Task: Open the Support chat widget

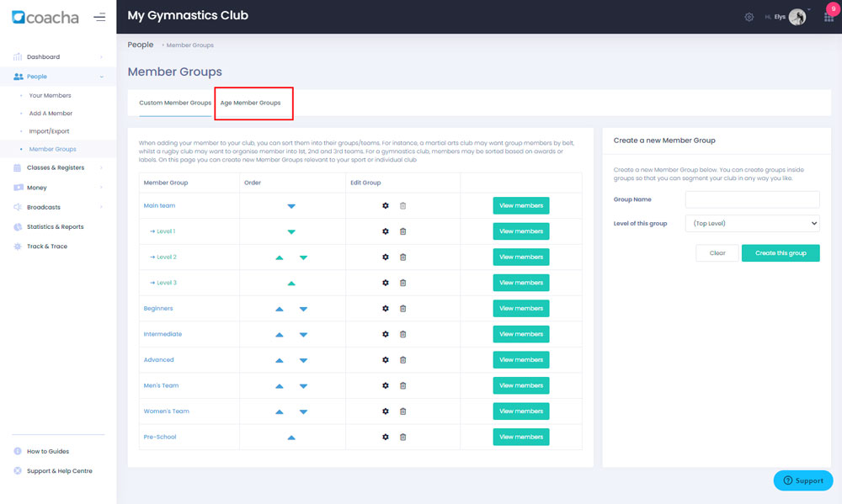Action: [x=802, y=480]
